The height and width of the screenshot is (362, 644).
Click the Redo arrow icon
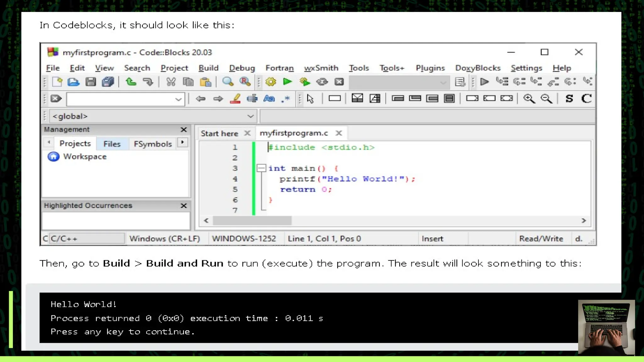pos(147,82)
